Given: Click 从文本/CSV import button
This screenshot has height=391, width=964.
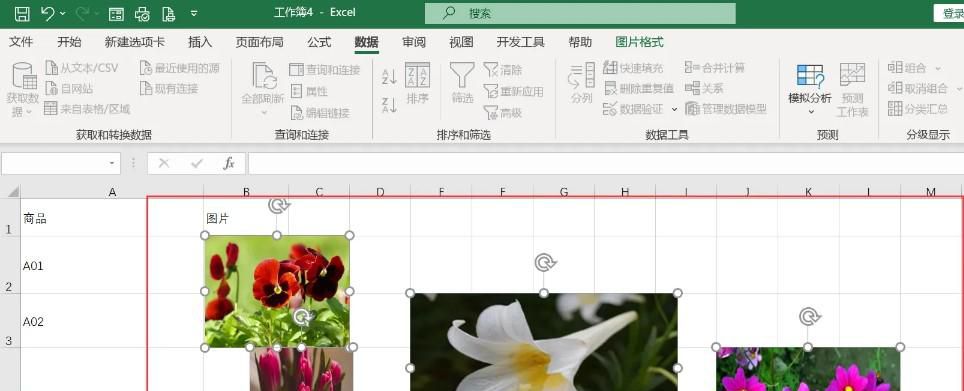Looking at the screenshot, I should [82, 68].
